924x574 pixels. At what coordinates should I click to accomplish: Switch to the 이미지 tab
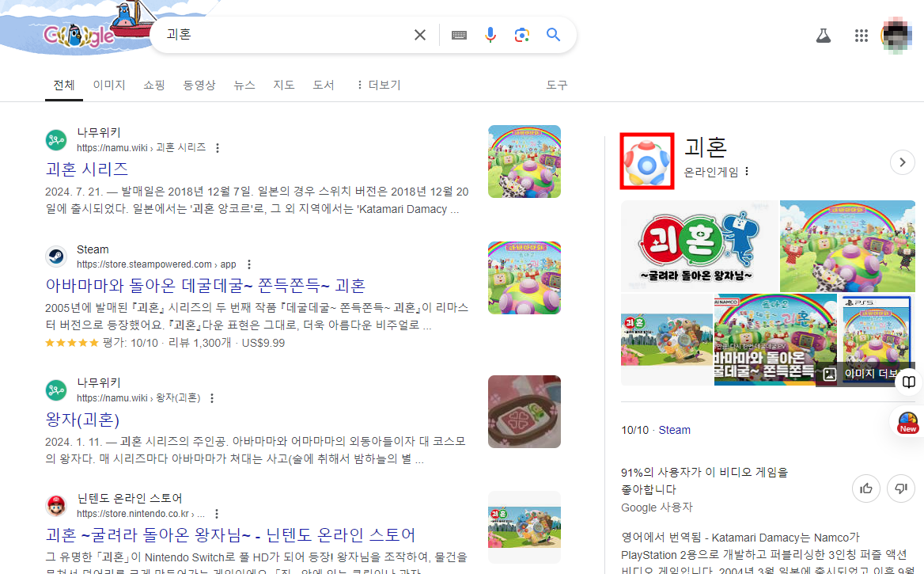point(109,85)
